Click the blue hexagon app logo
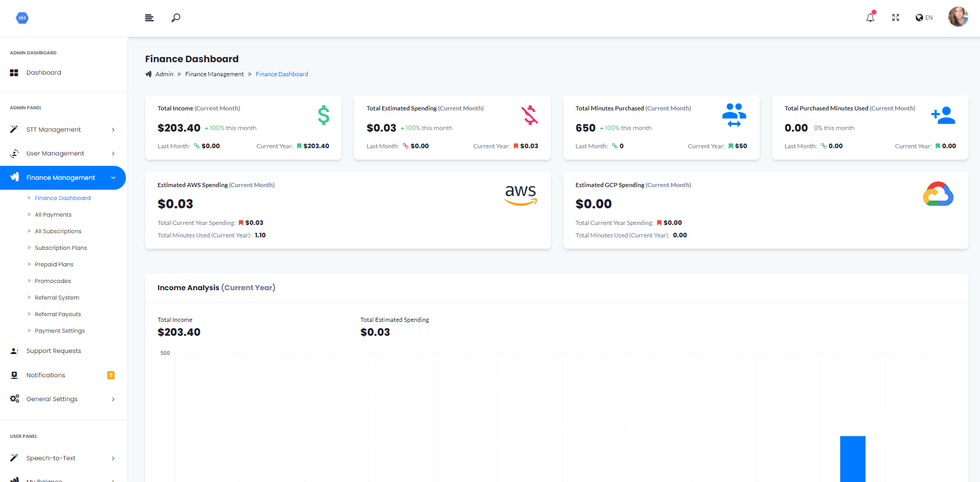The width and height of the screenshot is (980, 482). tap(22, 18)
